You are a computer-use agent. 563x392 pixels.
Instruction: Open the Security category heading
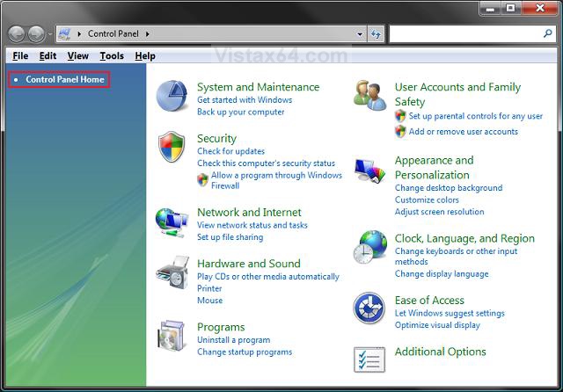[216, 139]
